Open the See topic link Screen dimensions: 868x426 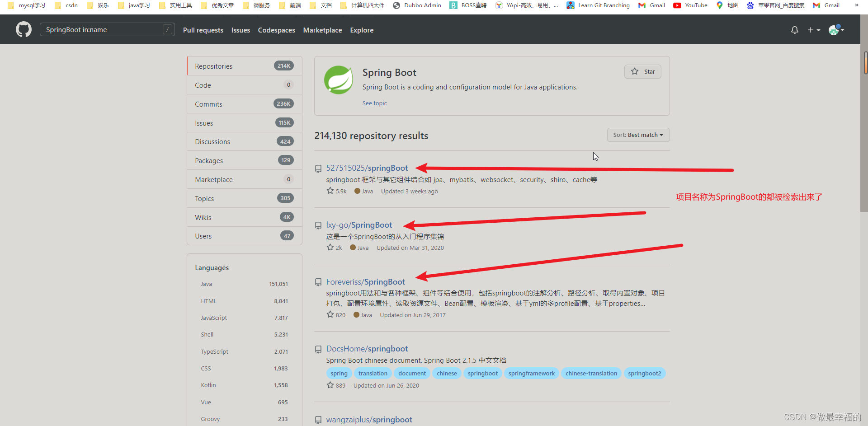(x=374, y=103)
